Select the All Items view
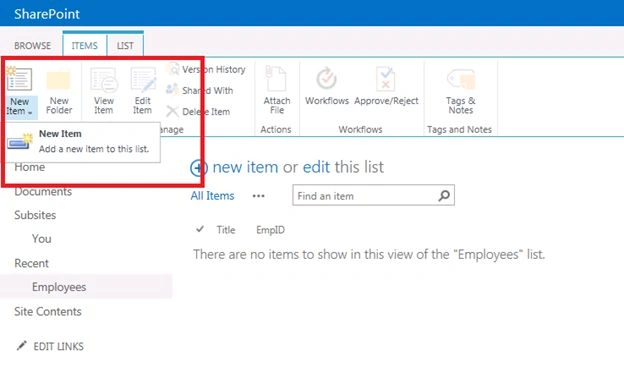Image resolution: width=624 pixels, height=384 pixels. coord(212,196)
